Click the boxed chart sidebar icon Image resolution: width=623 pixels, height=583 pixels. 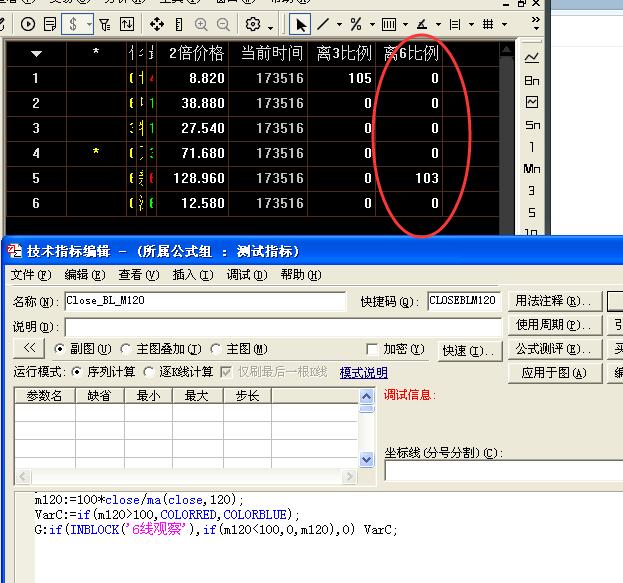532,102
